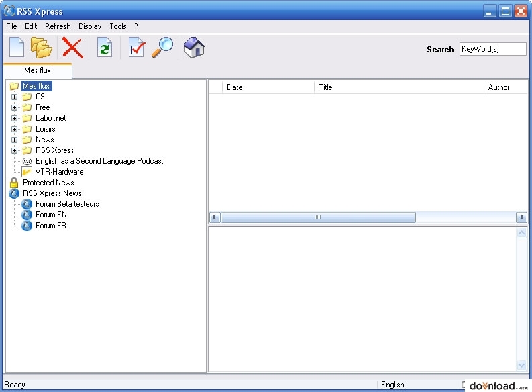This screenshot has width=532, height=392.
Task: Expand the CS folder node
Action: pos(14,97)
